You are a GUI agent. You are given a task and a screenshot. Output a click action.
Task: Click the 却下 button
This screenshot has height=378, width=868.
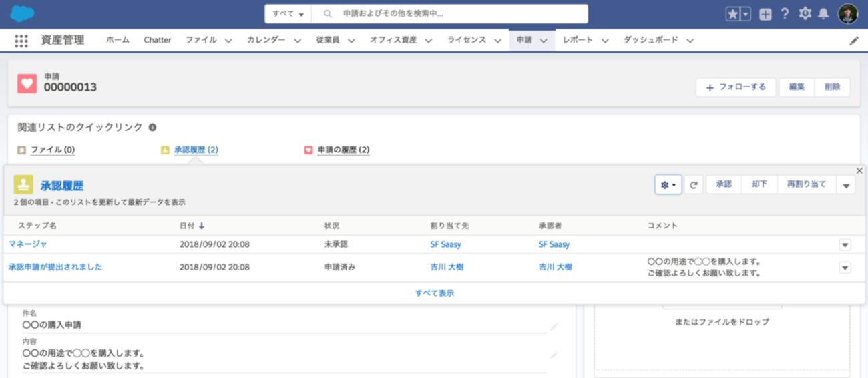point(759,184)
